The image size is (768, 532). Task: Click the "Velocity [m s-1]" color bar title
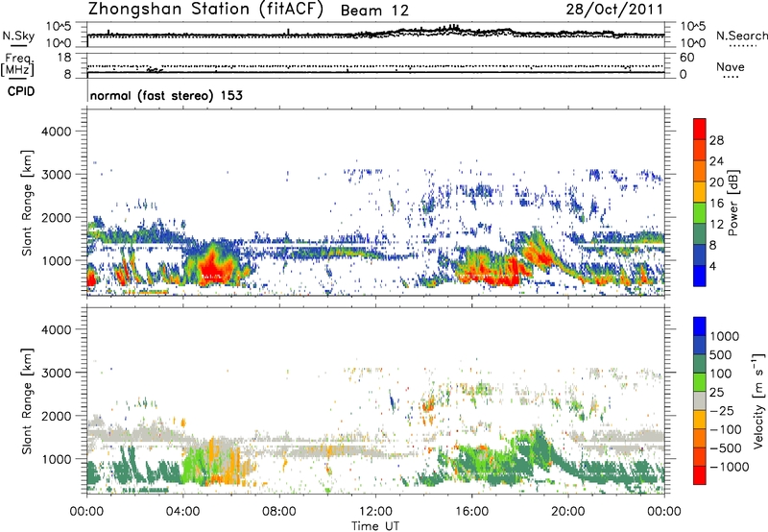click(x=758, y=401)
